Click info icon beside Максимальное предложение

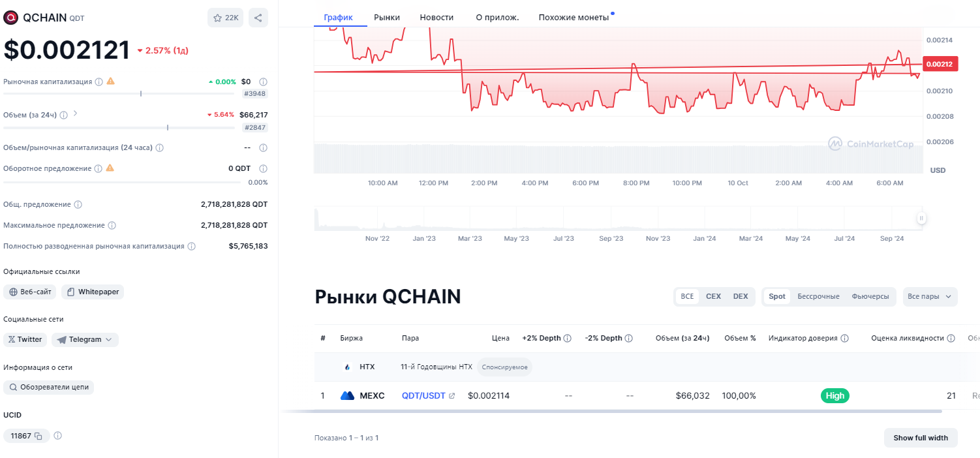coord(112,225)
